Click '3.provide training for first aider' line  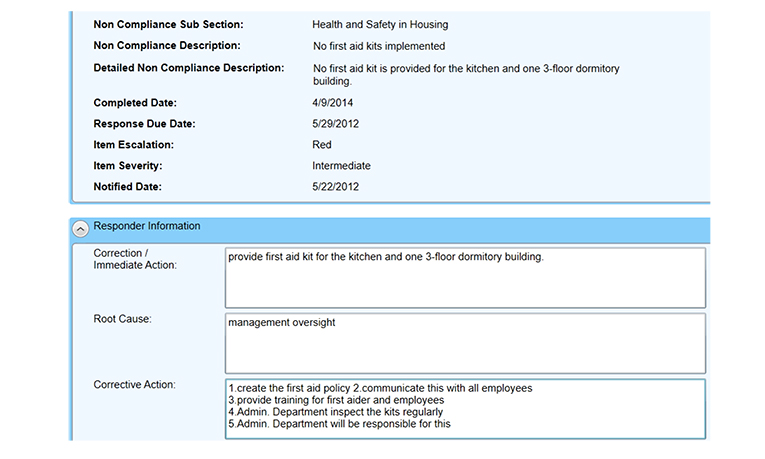(336, 400)
